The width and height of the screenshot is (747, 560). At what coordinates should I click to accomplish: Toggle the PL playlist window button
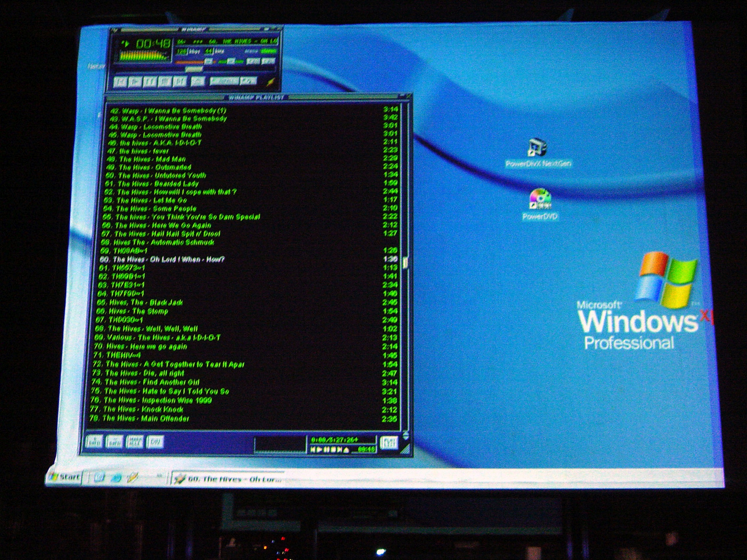point(268,61)
